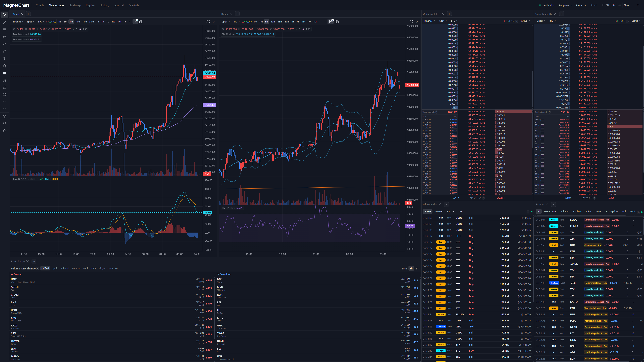Click the red link-group circle on Binance chart
The image size is (644, 362).
[x=47, y=22]
